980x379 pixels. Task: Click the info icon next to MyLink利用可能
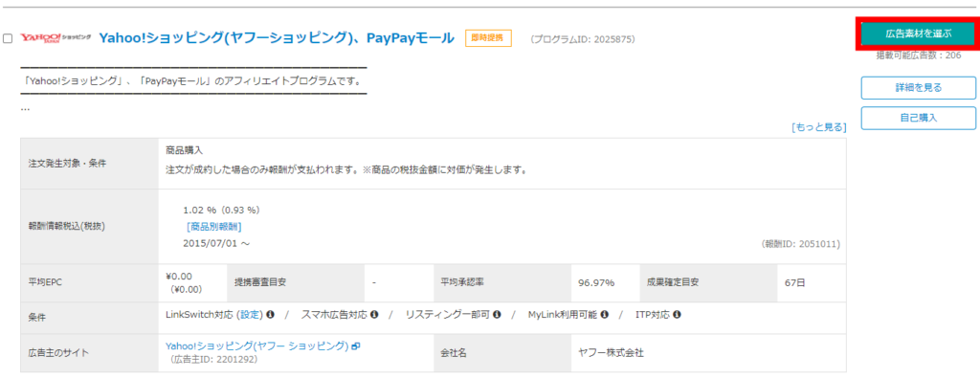(605, 314)
